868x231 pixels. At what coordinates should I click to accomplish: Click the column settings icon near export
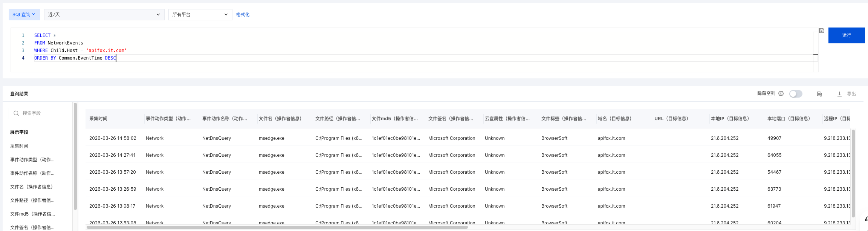[819, 94]
